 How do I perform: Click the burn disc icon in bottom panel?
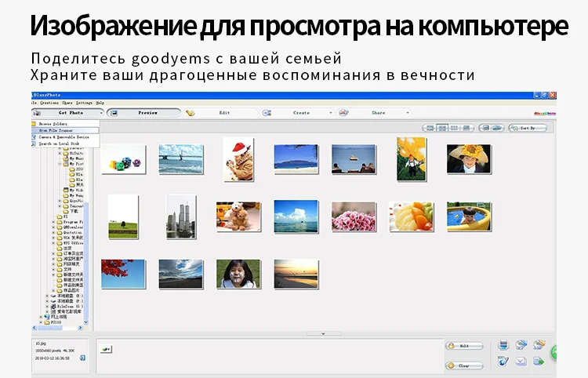pyautogui.click(x=521, y=344)
